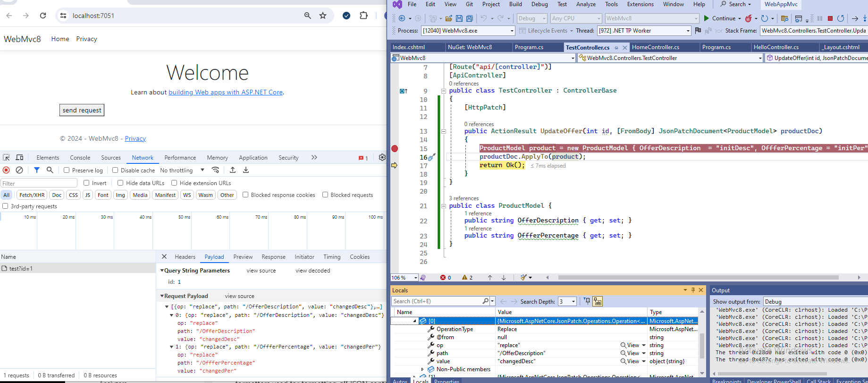Screen dimensions: 868x383
Task: Open the Console panel in DevTools
Action: pyautogui.click(x=80, y=158)
